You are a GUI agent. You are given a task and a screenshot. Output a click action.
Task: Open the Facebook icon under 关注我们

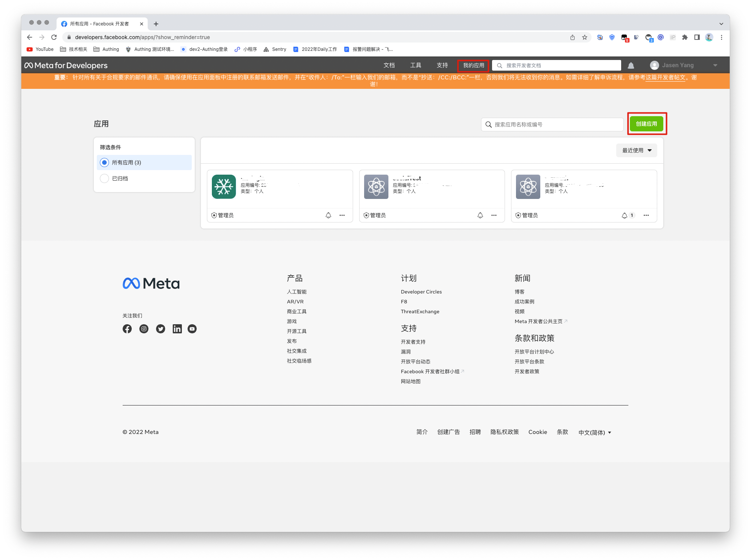(127, 329)
